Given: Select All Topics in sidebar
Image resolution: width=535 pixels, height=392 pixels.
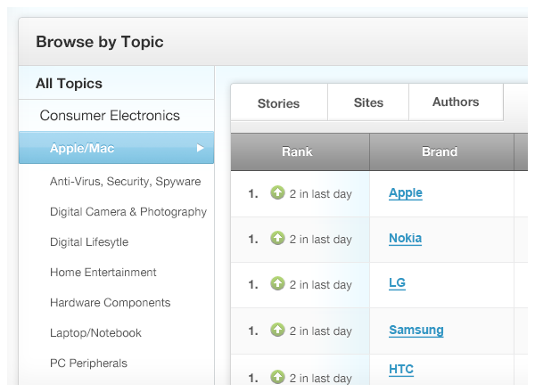Looking at the screenshot, I should pyautogui.click(x=69, y=84).
